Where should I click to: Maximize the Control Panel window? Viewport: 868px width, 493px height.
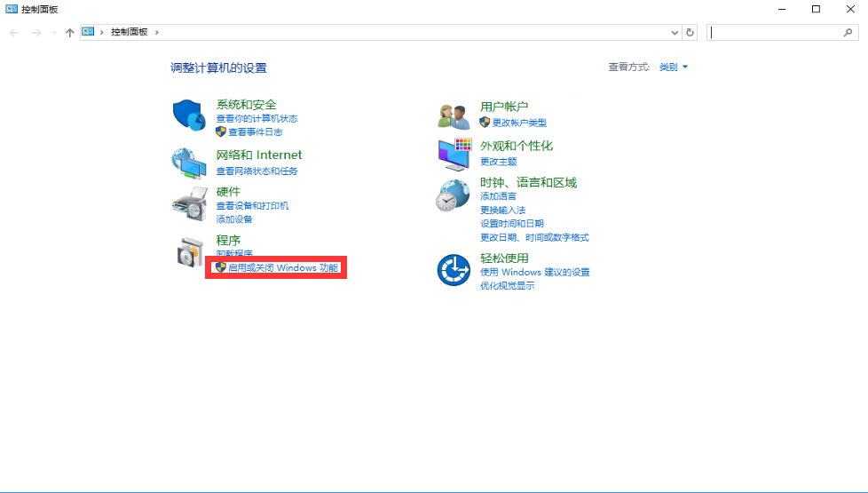[816, 9]
